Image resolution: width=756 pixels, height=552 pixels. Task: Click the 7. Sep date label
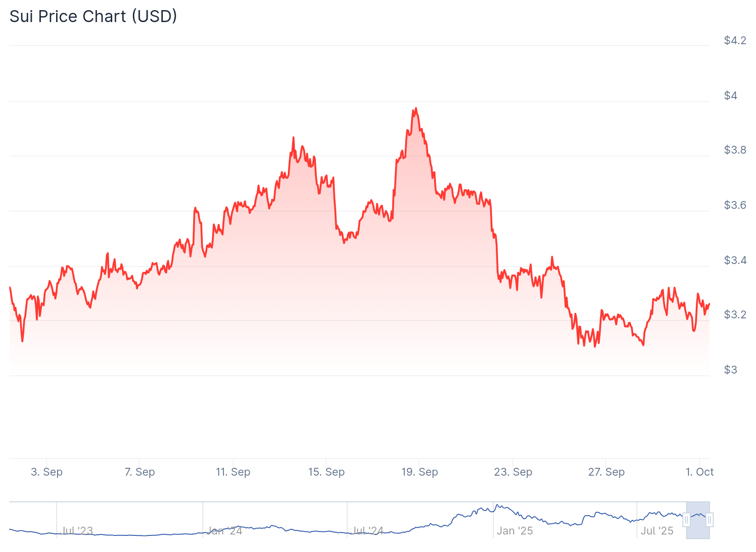(140, 472)
